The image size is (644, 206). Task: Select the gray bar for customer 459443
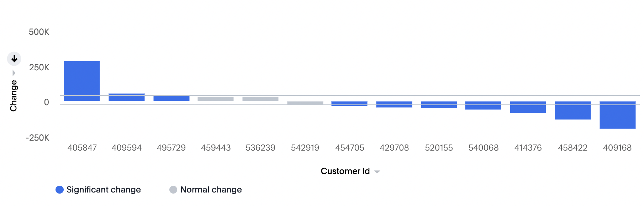click(216, 99)
